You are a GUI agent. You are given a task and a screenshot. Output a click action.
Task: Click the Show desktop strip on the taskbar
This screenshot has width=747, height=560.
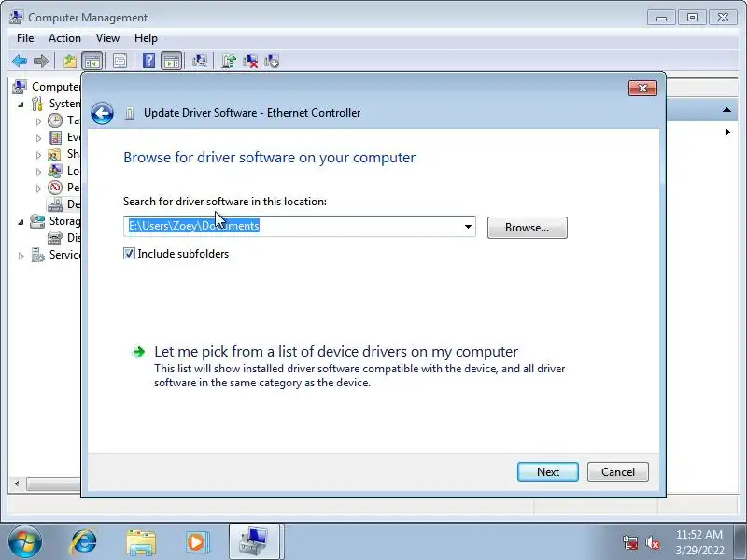(741, 542)
